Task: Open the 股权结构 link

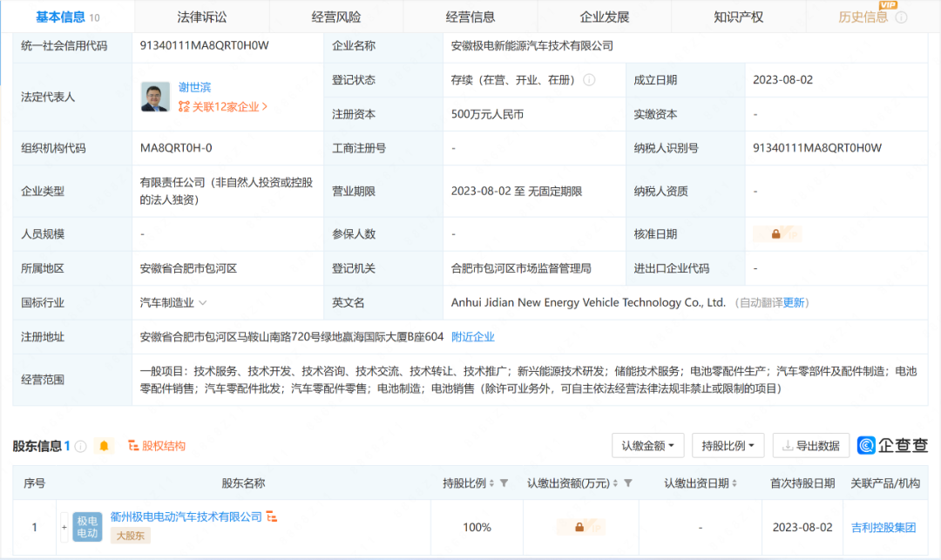Action: (163, 446)
